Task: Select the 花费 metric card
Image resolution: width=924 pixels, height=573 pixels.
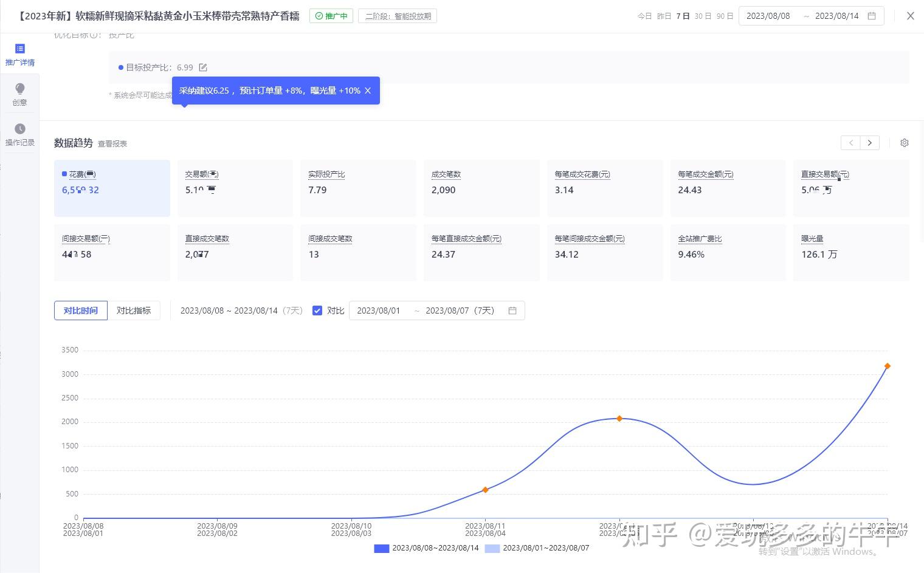Action: pos(112,188)
